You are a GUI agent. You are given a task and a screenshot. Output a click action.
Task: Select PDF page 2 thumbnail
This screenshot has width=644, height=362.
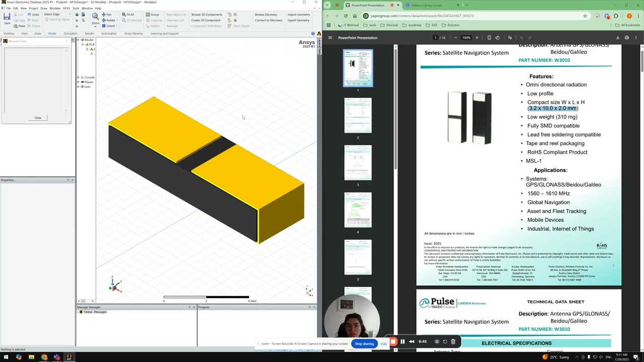[358, 116]
